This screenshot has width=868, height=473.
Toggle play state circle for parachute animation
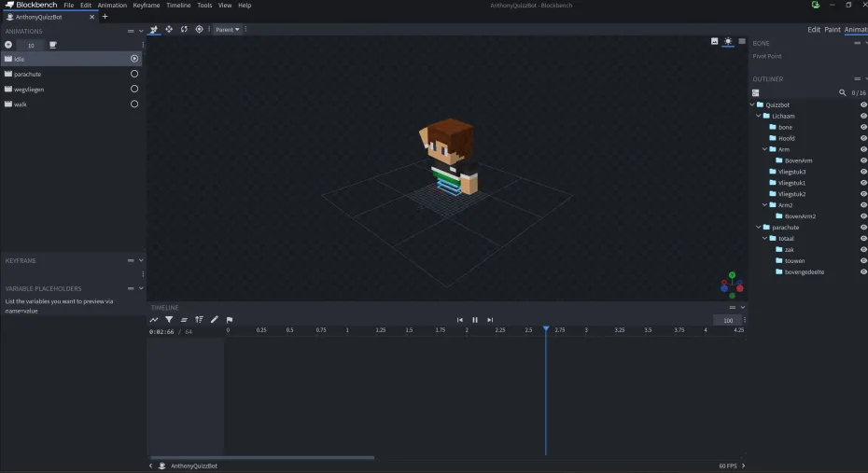pos(134,74)
